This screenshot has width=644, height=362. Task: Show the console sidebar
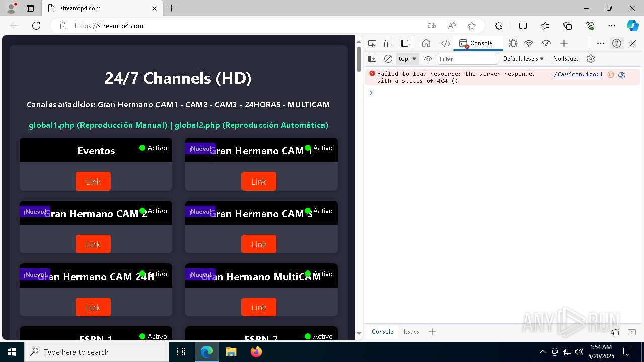tap(372, 59)
